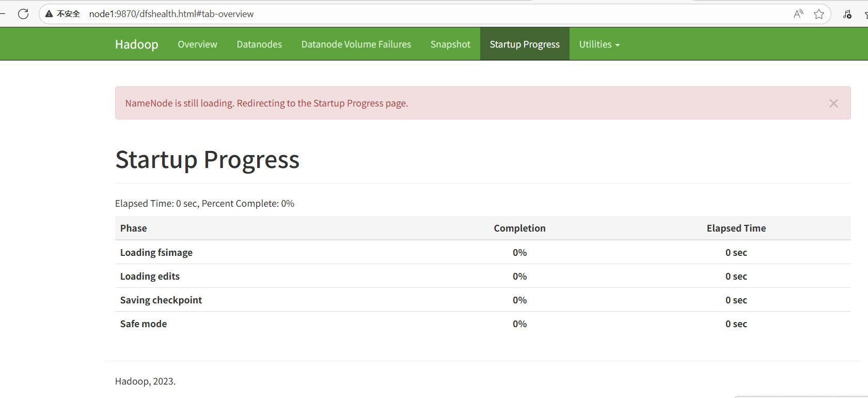Add page to favorites with the star icon
The width and height of the screenshot is (868, 398).
coord(819,14)
